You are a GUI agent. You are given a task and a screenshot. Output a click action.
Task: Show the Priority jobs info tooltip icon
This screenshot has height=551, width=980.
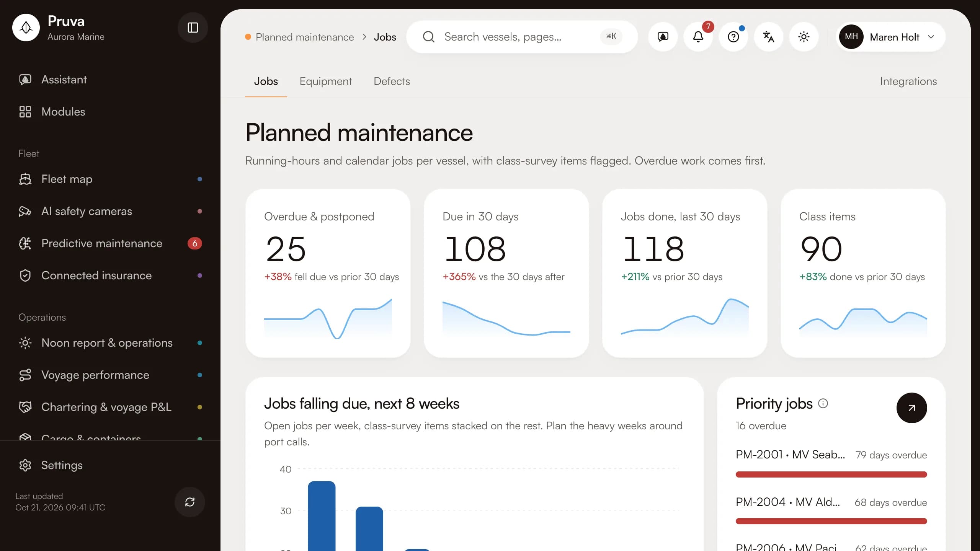[823, 403]
